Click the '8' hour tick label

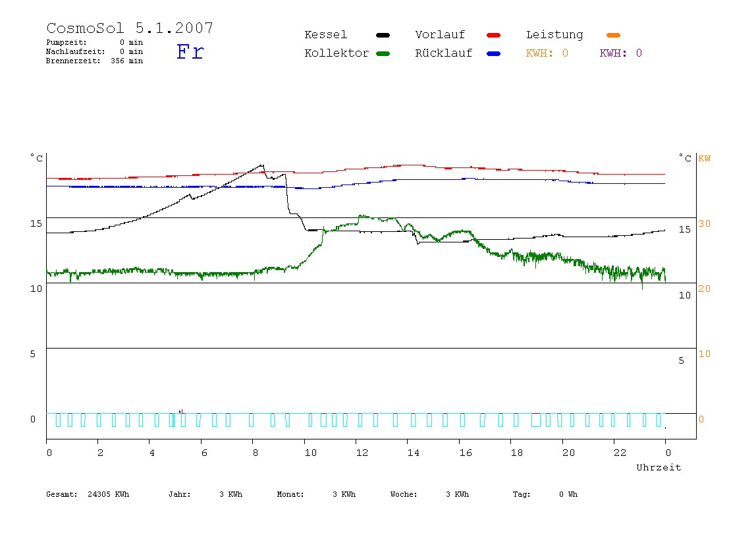point(256,453)
